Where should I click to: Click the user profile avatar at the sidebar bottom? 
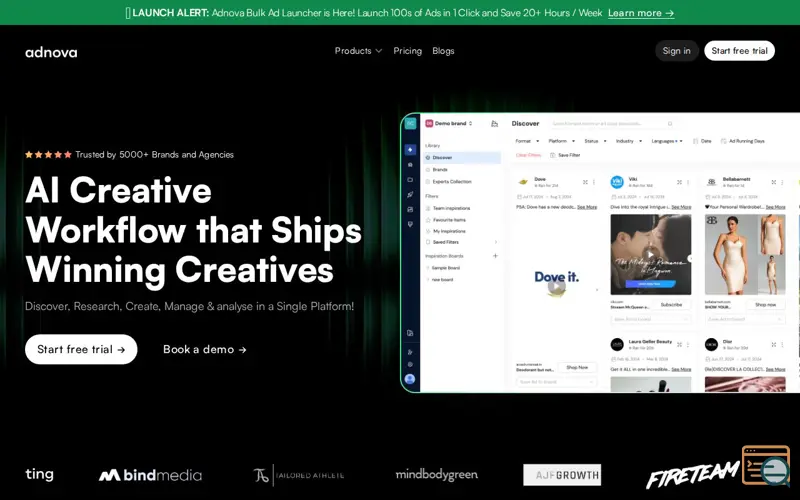coord(410,379)
